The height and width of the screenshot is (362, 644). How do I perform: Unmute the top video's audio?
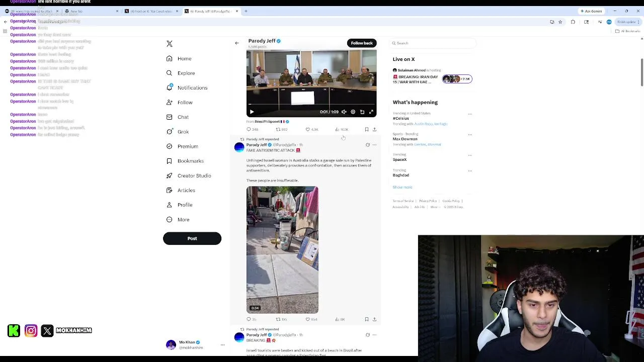click(344, 112)
